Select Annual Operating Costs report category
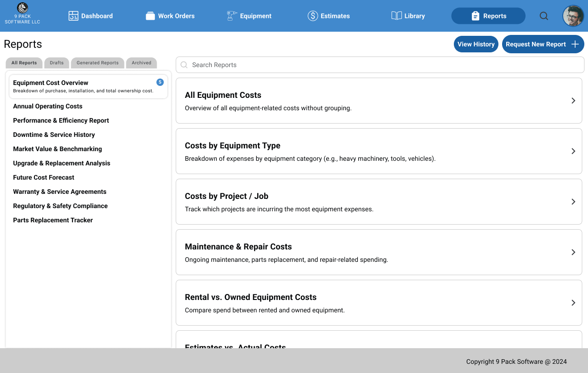The image size is (588, 373). point(48,107)
